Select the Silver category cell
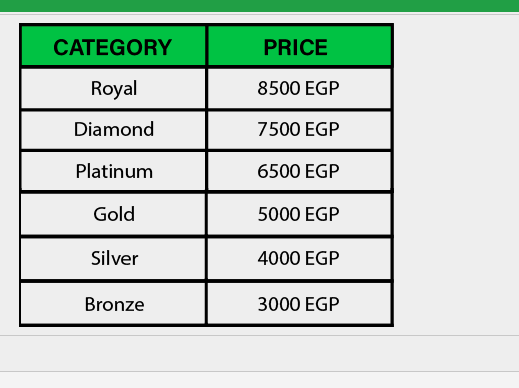 [113, 259]
